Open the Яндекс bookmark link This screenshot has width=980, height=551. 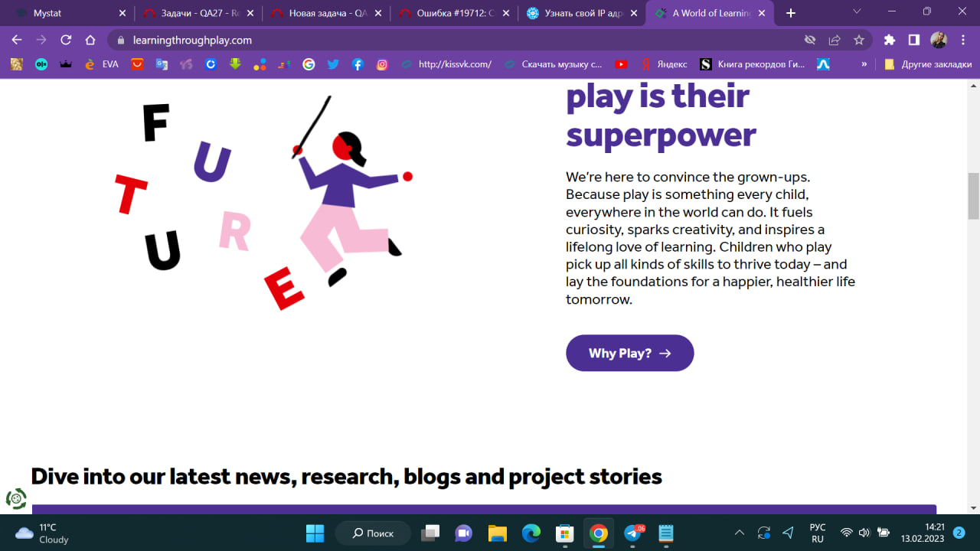[x=665, y=64]
